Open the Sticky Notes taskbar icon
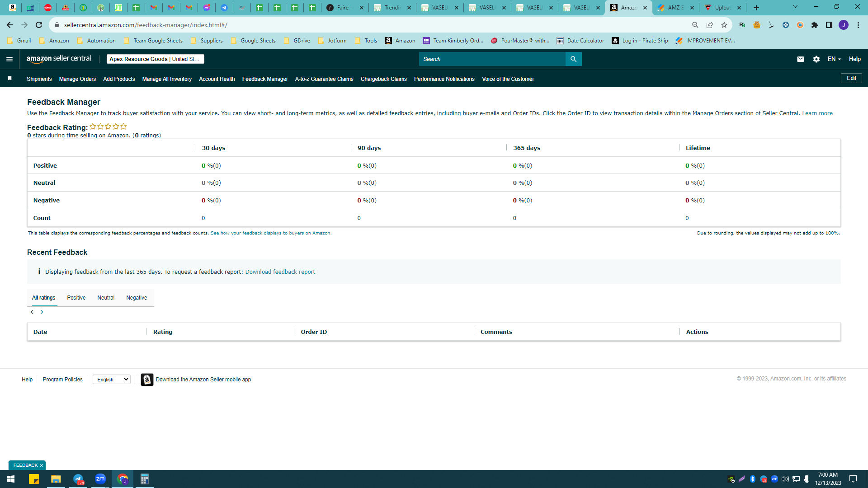Image resolution: width=868 pixels, height=488 pixels. [34, 479]
